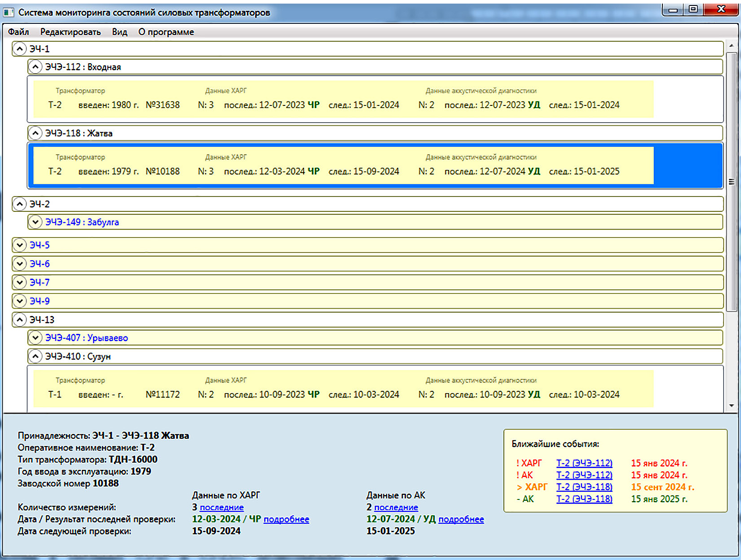Expand the ЭЧЭ-407 Урываево section
This screenshot has height=560, width=741.
click(x=35, y=338)
